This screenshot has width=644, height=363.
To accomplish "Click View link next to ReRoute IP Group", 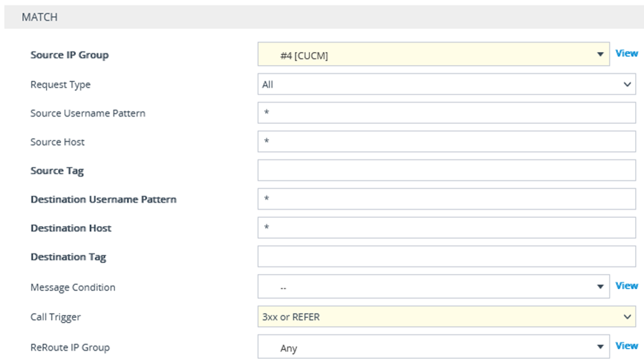I will tap(626, 346).
